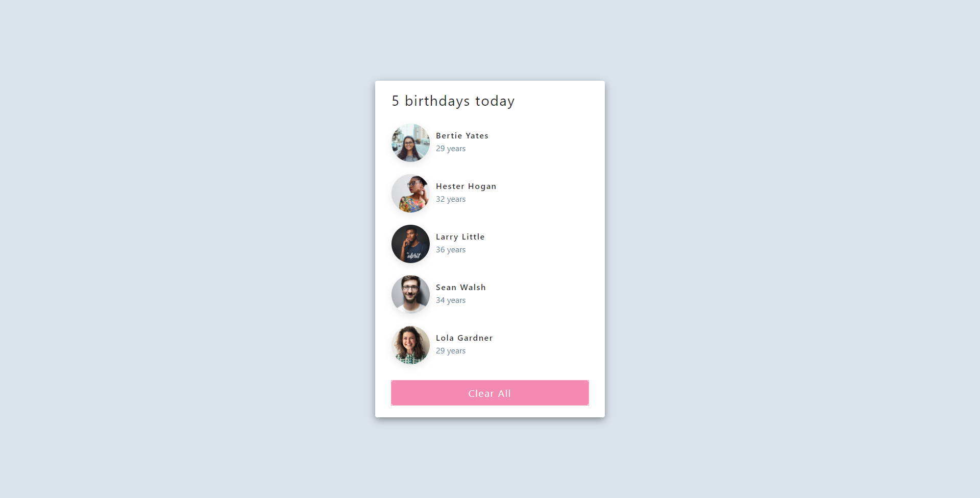Select the name Lola Gardner

coord(464,338)
